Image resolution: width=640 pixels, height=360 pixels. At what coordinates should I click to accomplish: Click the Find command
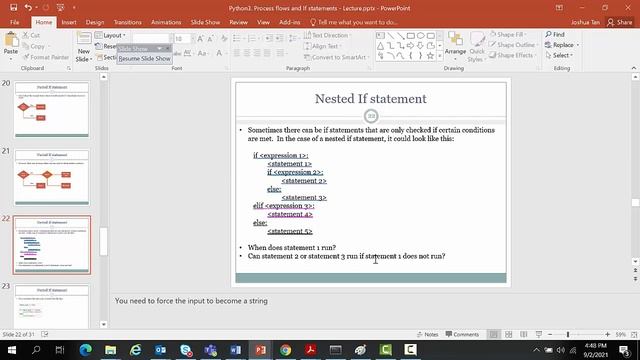point(555,34)
